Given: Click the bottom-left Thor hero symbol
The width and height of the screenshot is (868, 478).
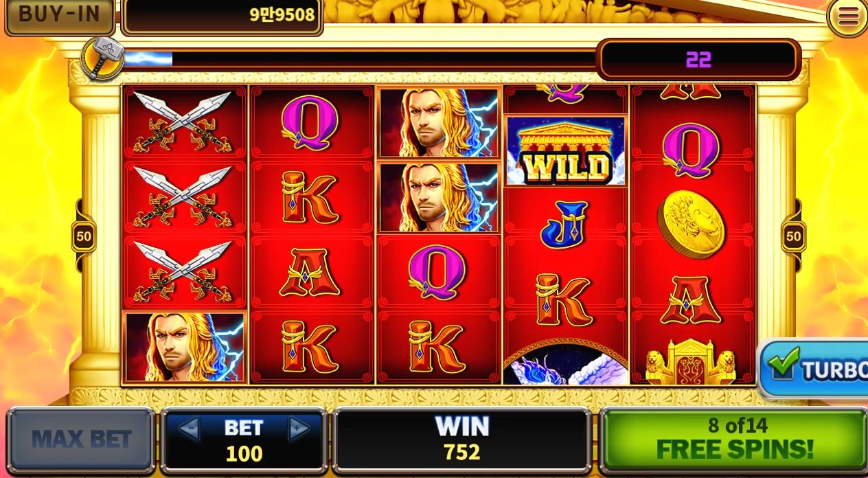Looking at the screenshot, I should click(x=184, y=347).
